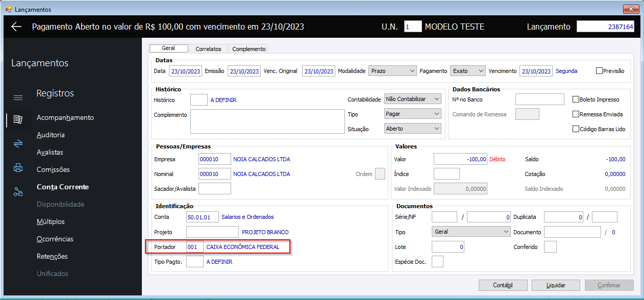This screenshot has height=300, width=644.
Task: Click the Projeto input field
Action: 212,232
